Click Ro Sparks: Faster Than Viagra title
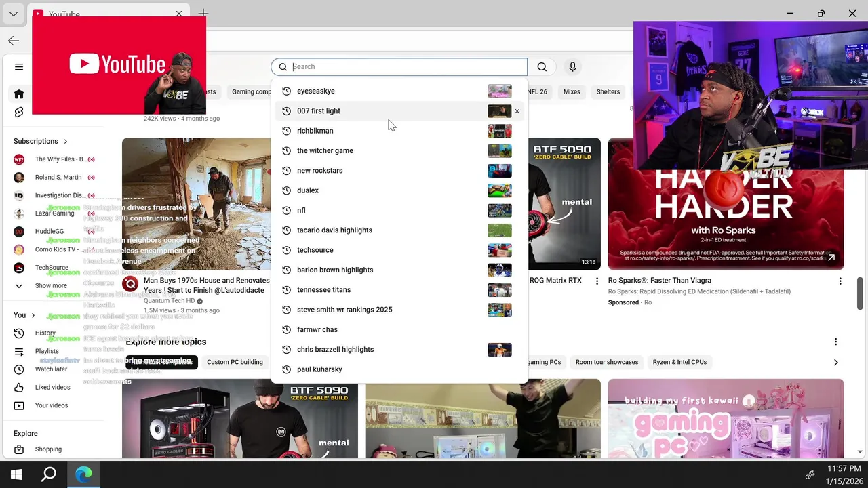Image resolution: width=868 pixels, height=488 pixels. pyautogui.click(x=660, y=281)
